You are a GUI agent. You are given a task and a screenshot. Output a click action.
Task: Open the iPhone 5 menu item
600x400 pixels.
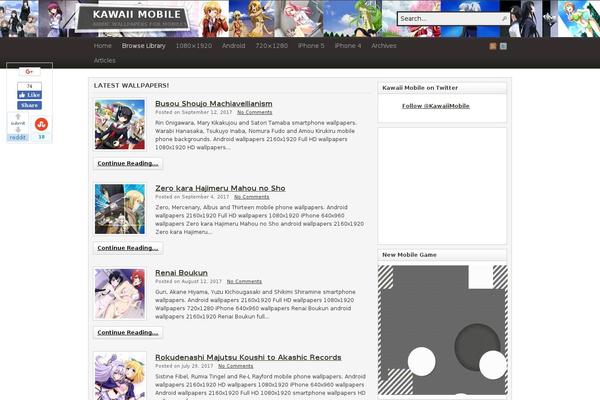tap(311, 46)
